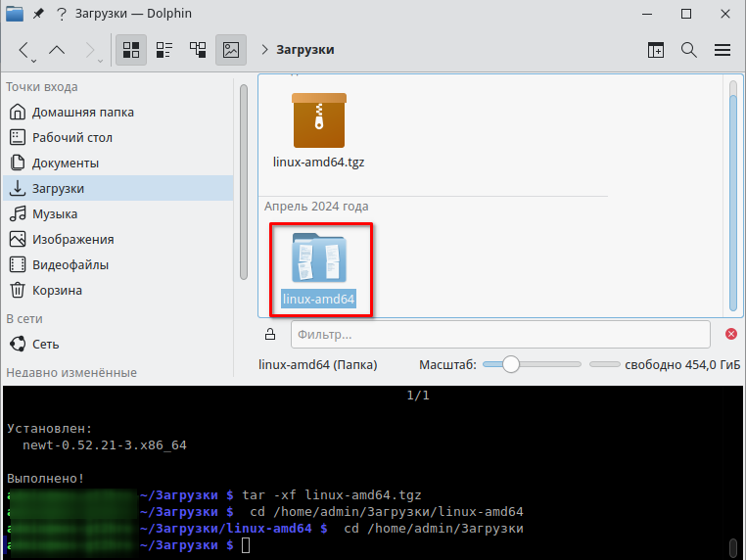Switch to details tree view mode
Viewport: 746px width, 560px height.
[x=198, y=50]
